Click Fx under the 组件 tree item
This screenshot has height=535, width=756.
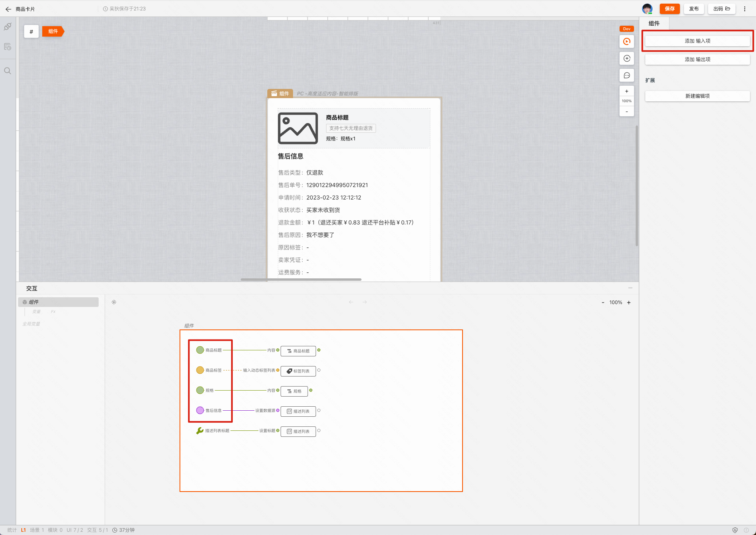(x=53, y=312)
